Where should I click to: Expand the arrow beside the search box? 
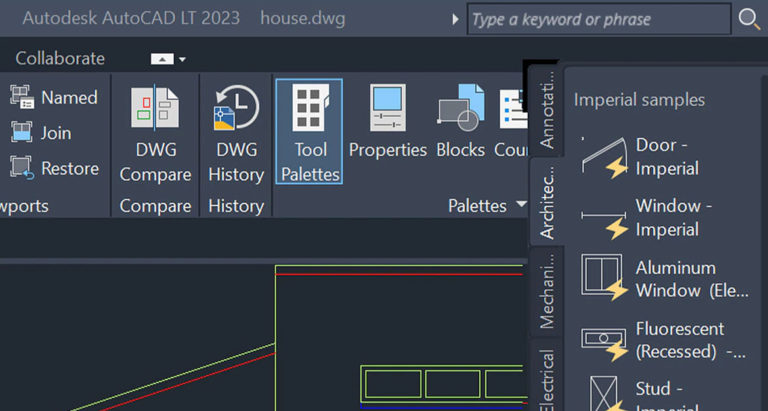tap(455, 20)
